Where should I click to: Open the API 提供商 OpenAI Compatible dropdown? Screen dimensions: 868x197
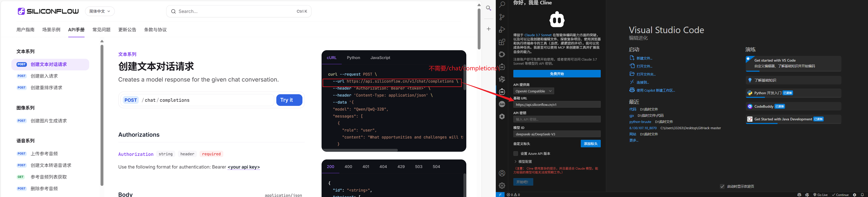tap(534, 91)
